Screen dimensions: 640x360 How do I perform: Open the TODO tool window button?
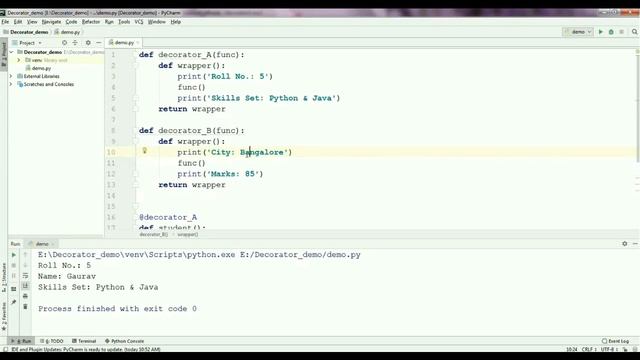(x=52, y=341)
